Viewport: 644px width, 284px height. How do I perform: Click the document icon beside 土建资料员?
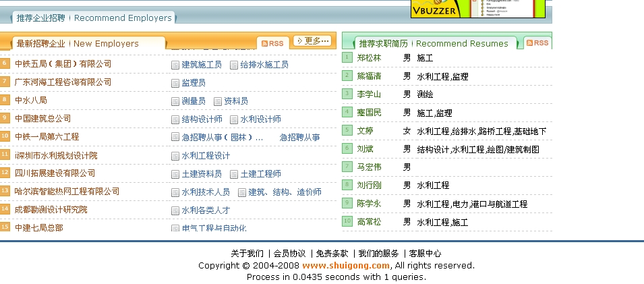point(175,174)
